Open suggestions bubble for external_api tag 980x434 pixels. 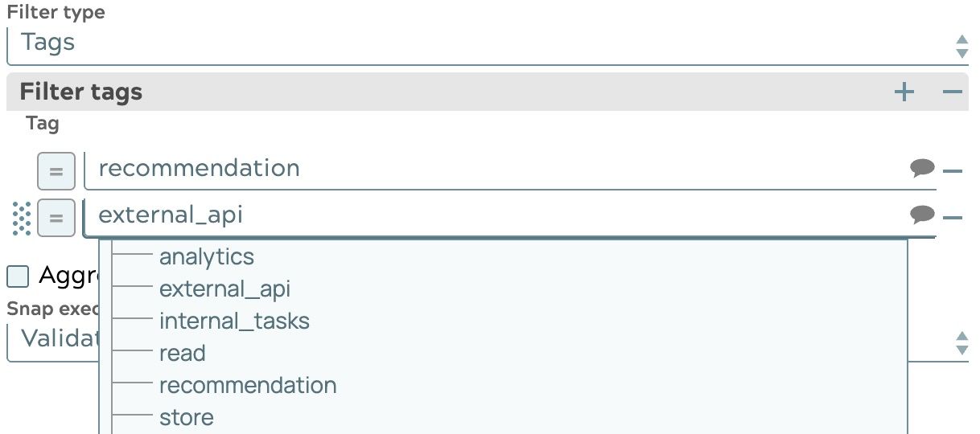pyautogui.click(x=922, y=214)
